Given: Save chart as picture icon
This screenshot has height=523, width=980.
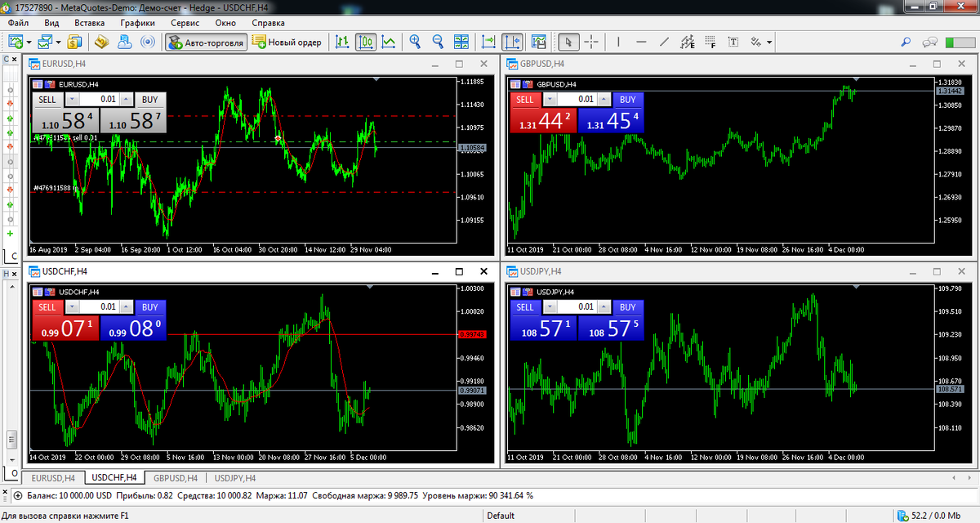Looking at the screenshot, I should point(538,42).
